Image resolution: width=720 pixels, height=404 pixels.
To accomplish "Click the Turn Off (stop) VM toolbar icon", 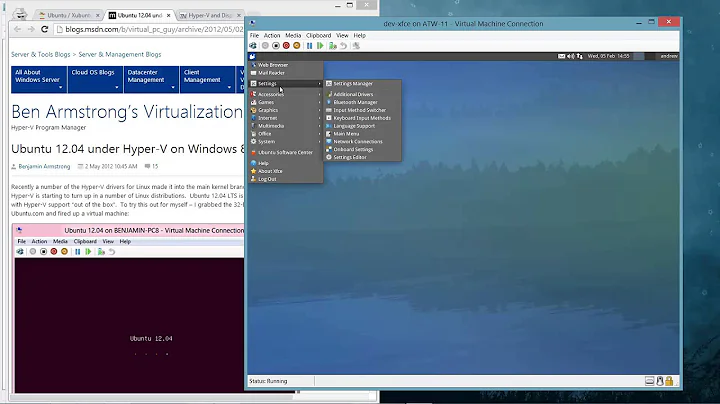I will (276, 45).
